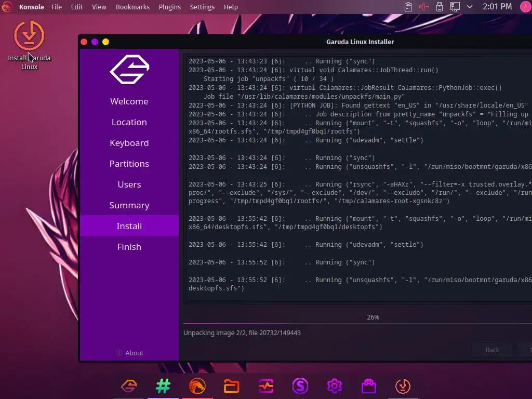Select the Welcome step in sidebar
Screen dimensions: 532x399
[x=129, y=101]
